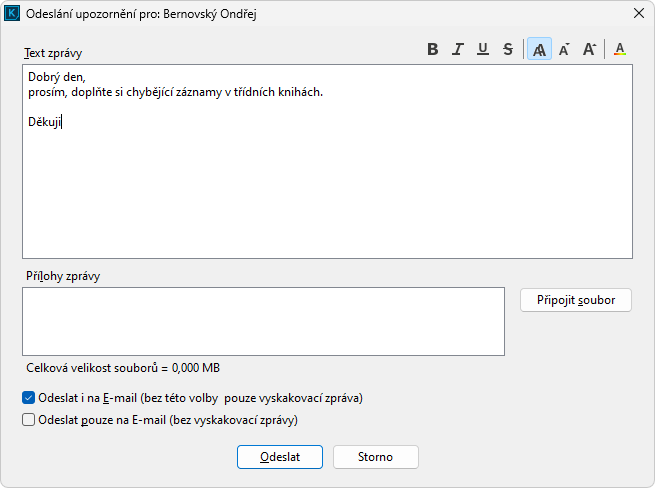
Task: Apply italic formatting
Action: tap(458, 49)
